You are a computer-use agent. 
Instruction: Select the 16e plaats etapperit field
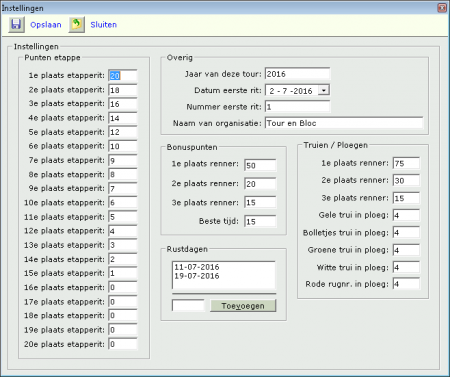123,287
